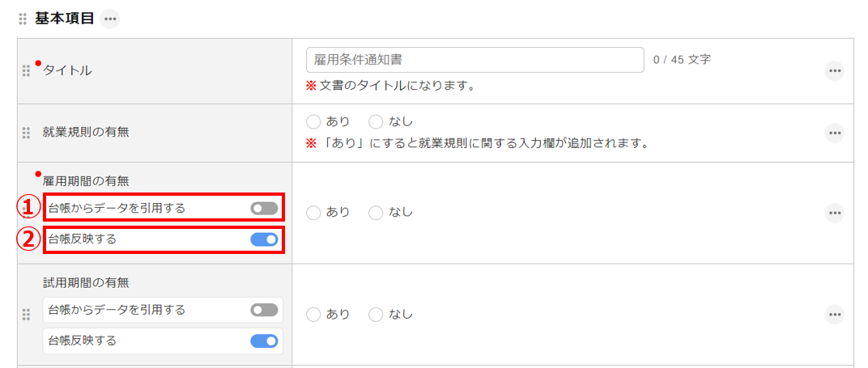Enable 台帳からデータを引用する for 試用期間の有無
Screen dimensions: 868x368
tap(264, 311)
